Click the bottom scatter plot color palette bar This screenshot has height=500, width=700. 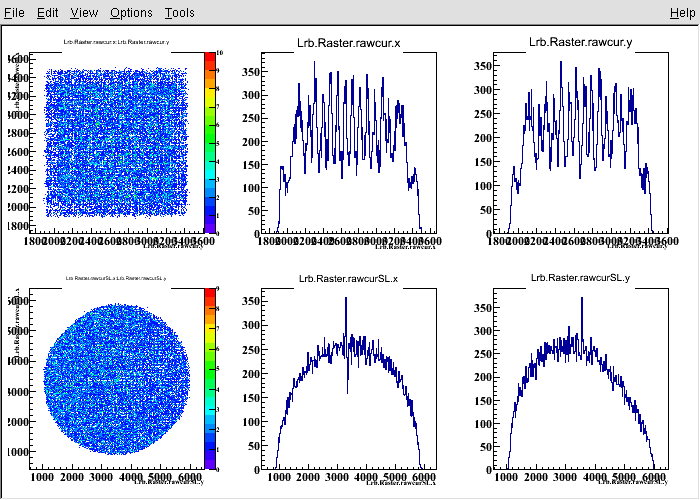210,379
